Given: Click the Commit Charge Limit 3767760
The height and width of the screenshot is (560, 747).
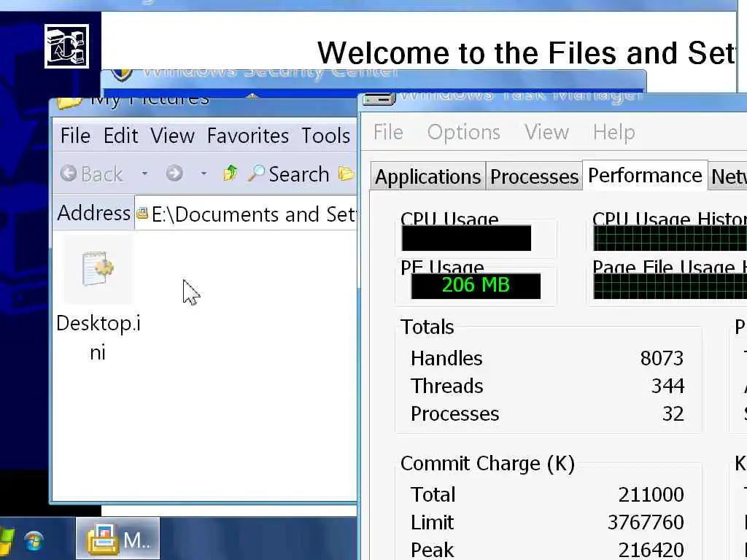Looking at the screenshot, I should coord(646,522).
